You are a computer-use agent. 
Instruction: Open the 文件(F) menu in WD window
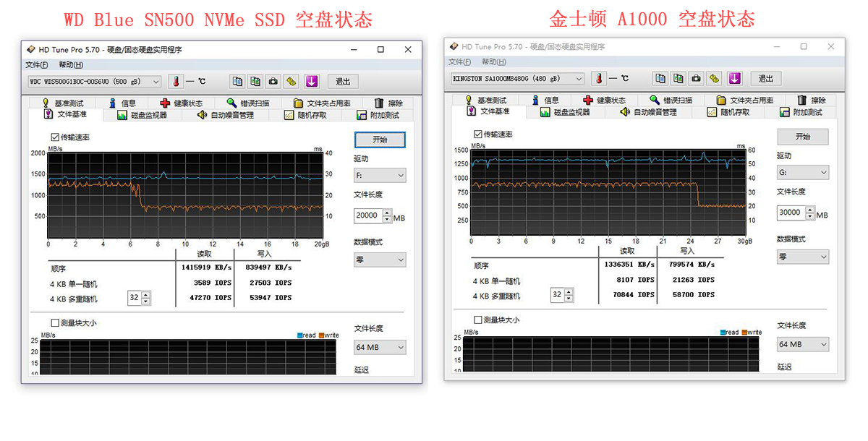[38, 65]
